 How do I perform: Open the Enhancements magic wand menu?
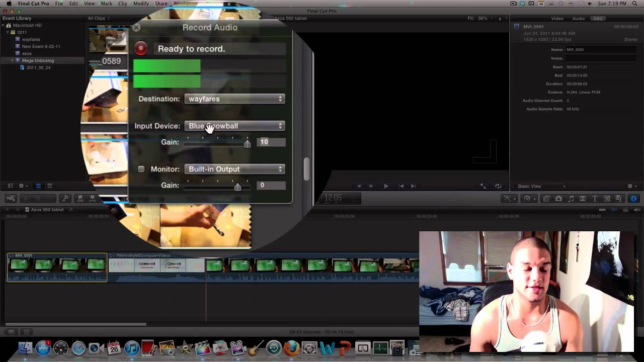(509, 199)
